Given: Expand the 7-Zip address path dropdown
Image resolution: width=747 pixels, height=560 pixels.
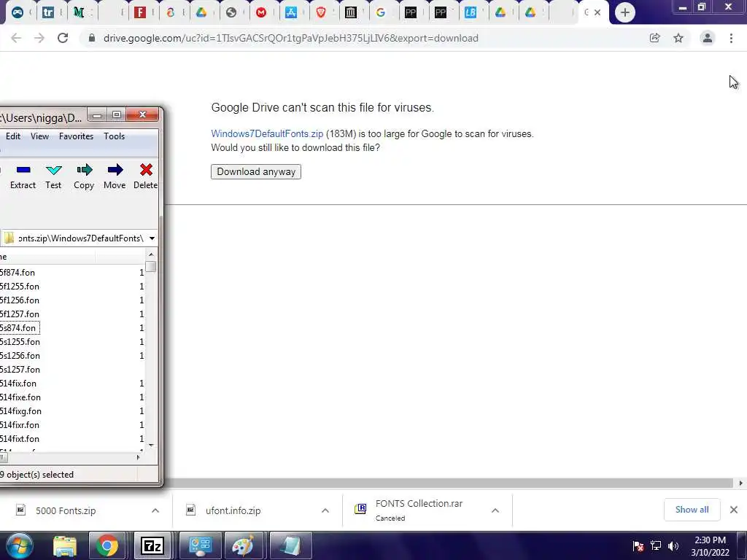Looking at the screenshot, I should click(x=152, y=238).
